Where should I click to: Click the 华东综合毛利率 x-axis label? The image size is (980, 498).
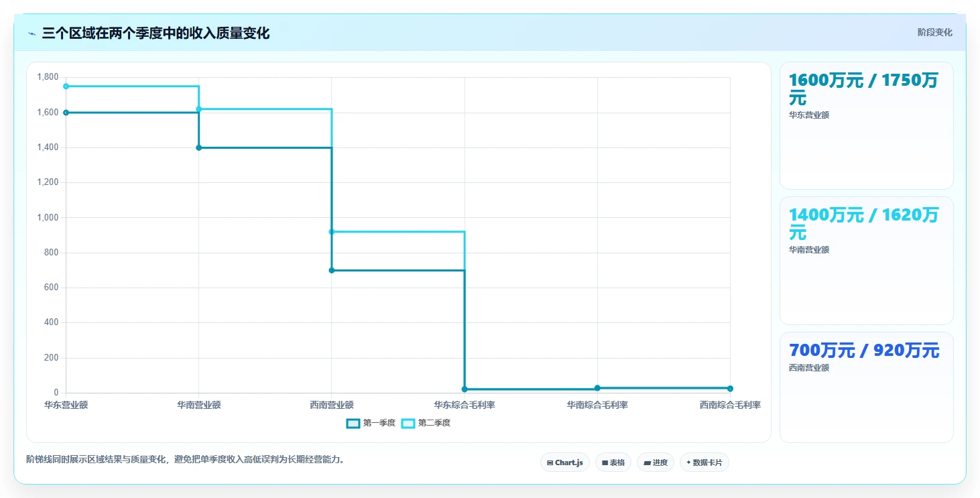pos(465,405)
